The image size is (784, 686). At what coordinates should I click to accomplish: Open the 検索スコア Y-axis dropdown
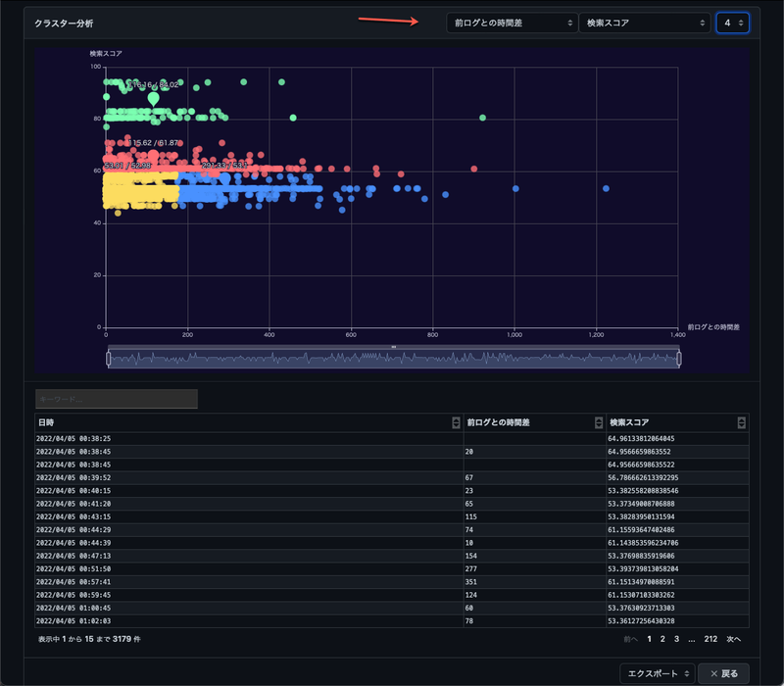click(644, 23)
